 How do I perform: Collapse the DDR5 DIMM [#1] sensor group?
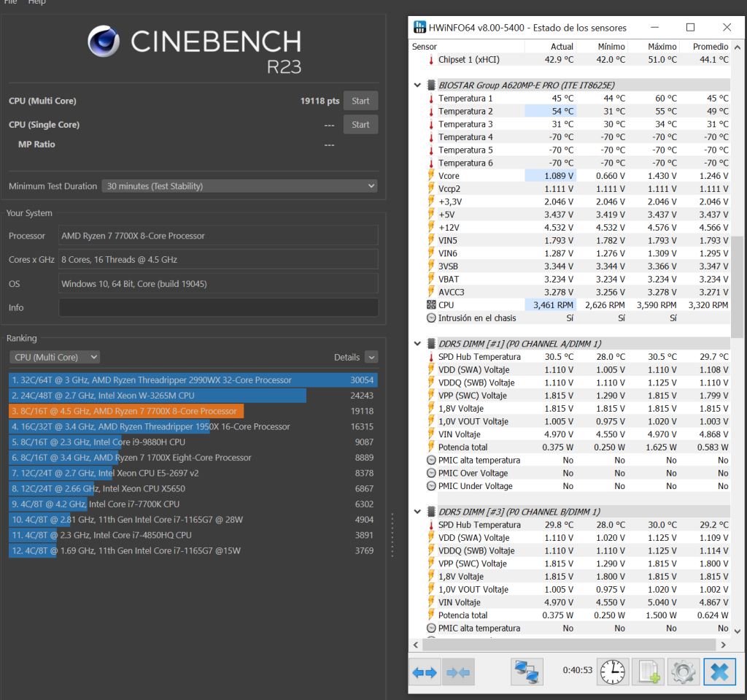click(417, 344)
